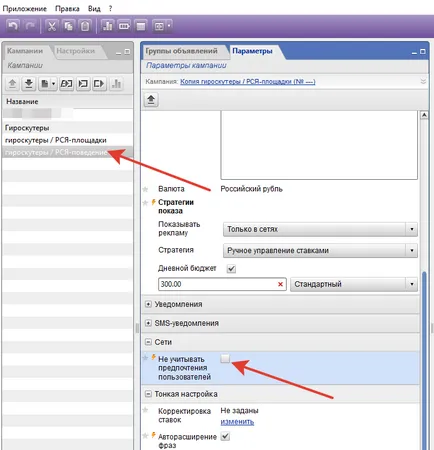Switch to the Параметры tab
Viewport: 434px width, 450px height.
click(x=252, y=51)
